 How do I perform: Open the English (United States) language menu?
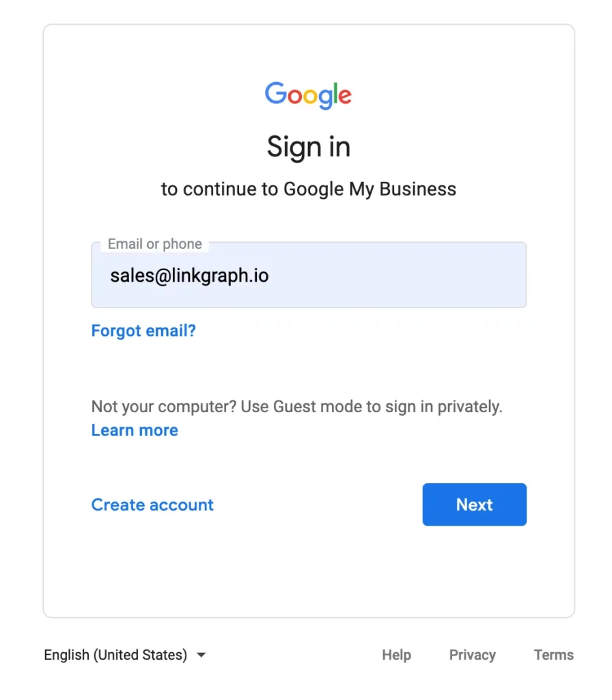(115, 655)
